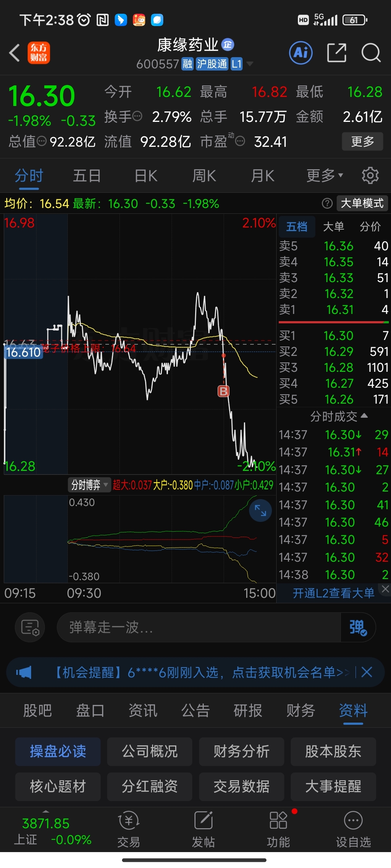The image size is (391, 868).
Task: Open the 研报 tab
Action: pos(248,711)
